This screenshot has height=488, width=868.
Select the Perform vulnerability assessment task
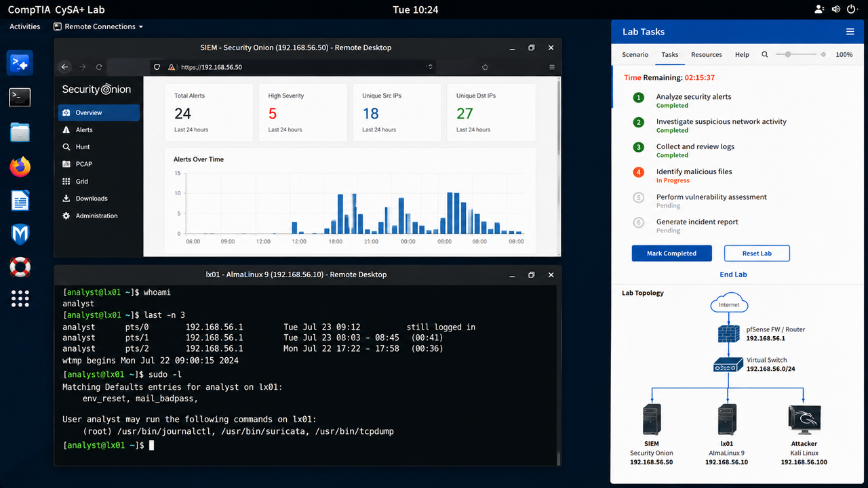pos(711,201)
